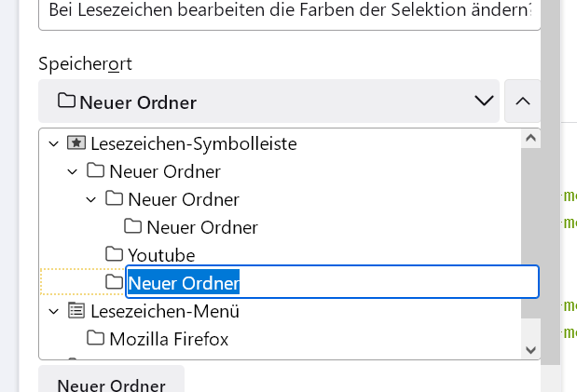Screen dimensions: 577x392
Task: Select the Mozilla Firefox folder
Action: click(x=168, y=338)
